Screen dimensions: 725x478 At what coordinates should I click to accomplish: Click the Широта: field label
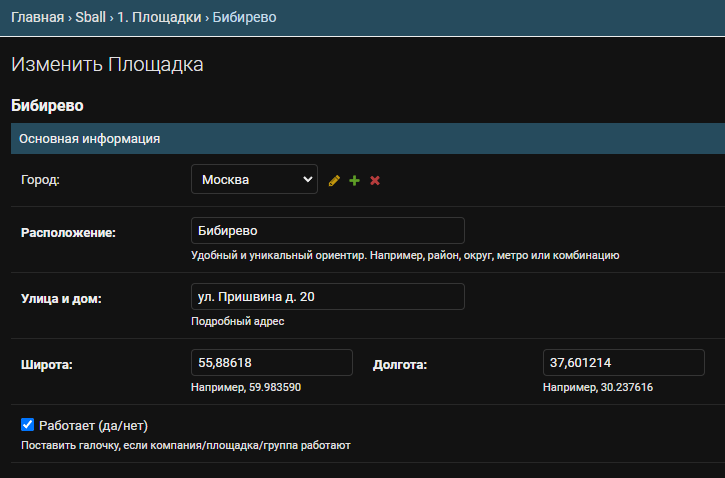point(47,365)
